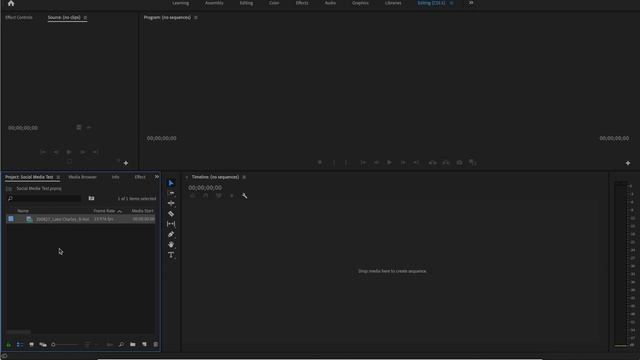Click the Media Start column header

(142, 211)
